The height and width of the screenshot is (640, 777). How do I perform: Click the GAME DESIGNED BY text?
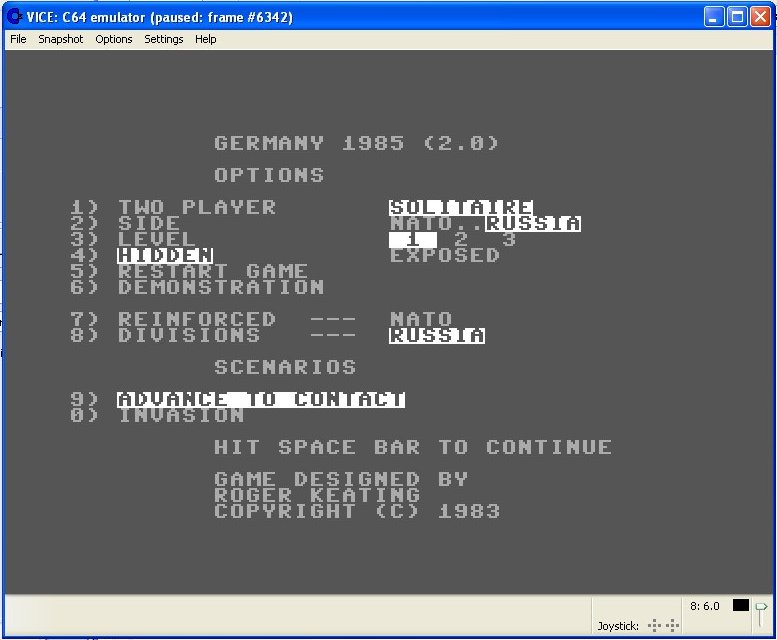pyautogui.click(x=341, y=479)
